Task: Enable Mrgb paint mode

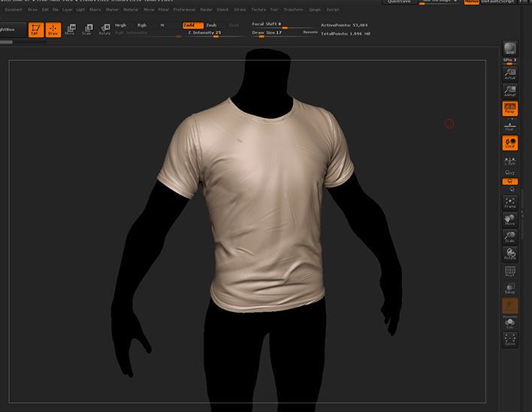Action: point(124,26)
